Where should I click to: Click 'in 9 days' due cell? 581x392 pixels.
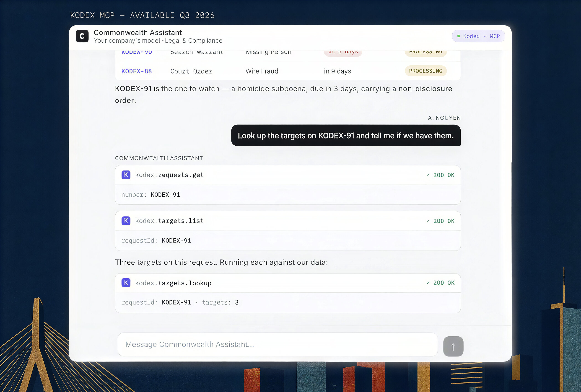[x=337, y=71]
